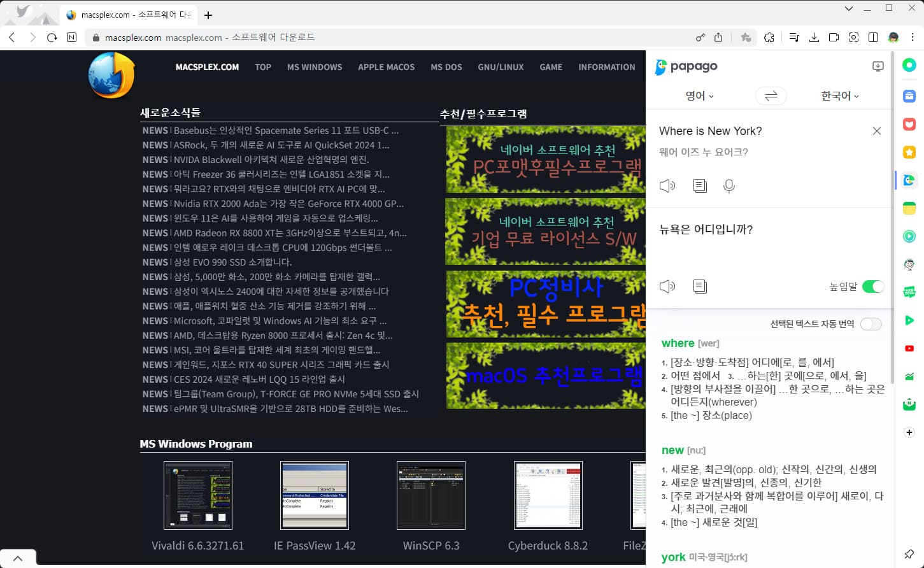
Task: Open the browser three-dot menu
Action: pyautogui.click(x=913, y=38)
